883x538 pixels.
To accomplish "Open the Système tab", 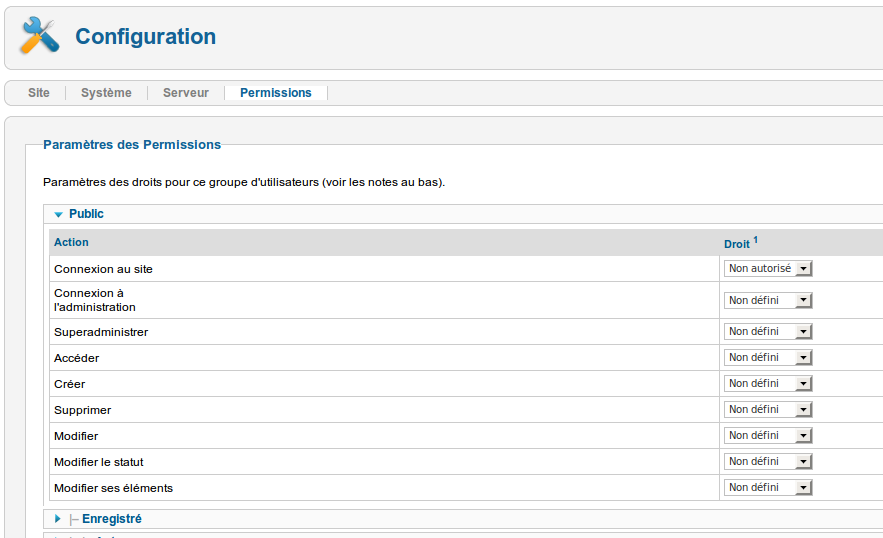I will click(106, 93).
